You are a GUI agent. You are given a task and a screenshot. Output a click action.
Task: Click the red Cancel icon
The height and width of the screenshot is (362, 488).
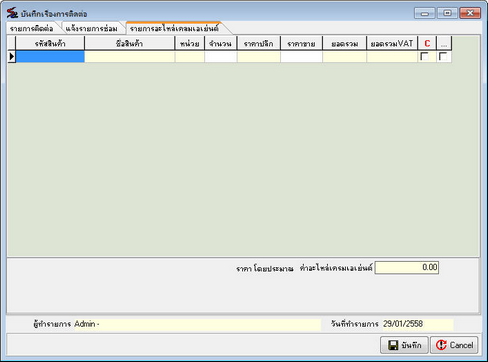tap(441, 345)
